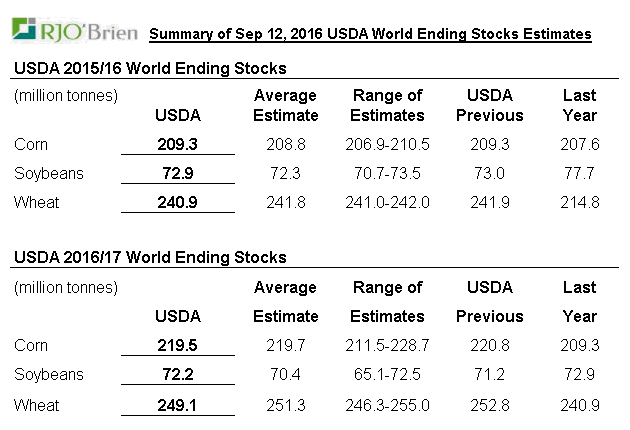This screenshot has height=430, width=630.
Task: Click the 2015/16 soybeans USDA value 72.9
Action: [x=178, y=173]
